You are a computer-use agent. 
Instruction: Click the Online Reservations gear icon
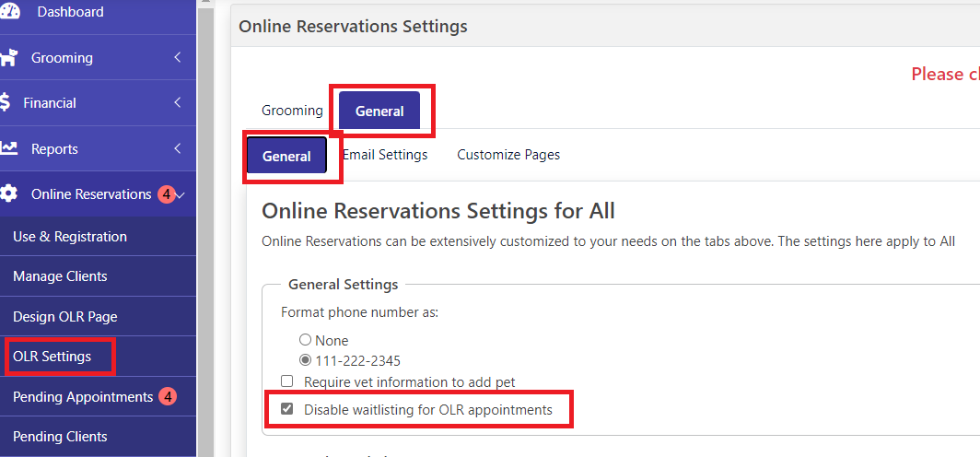[x=8, y=194]
